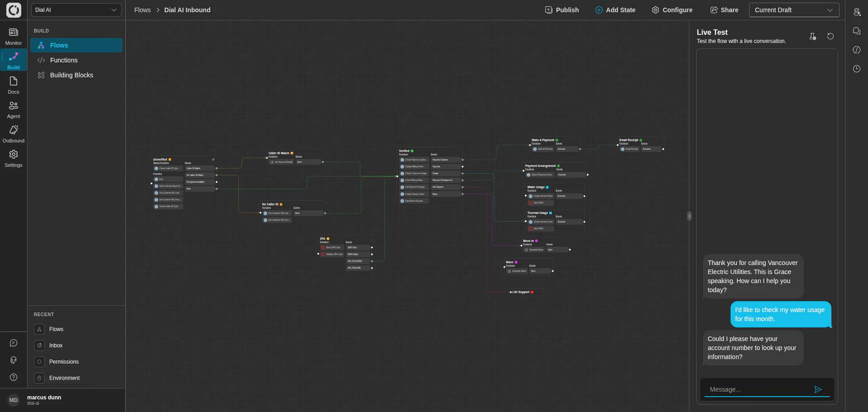868x412 pixels.
Task: Click the Publish button
Action: (562, 10)
